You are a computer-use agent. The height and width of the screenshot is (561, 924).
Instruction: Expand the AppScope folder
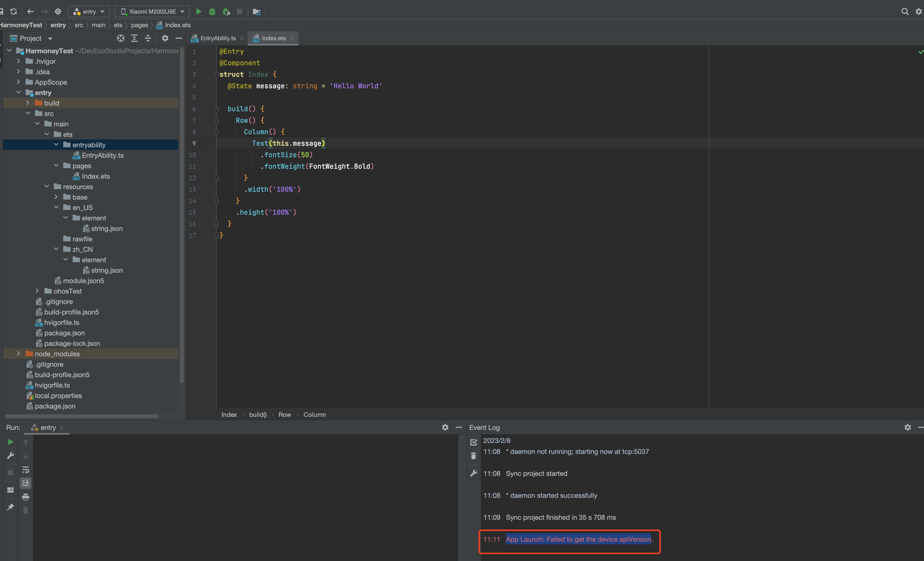tap(18, 82)
